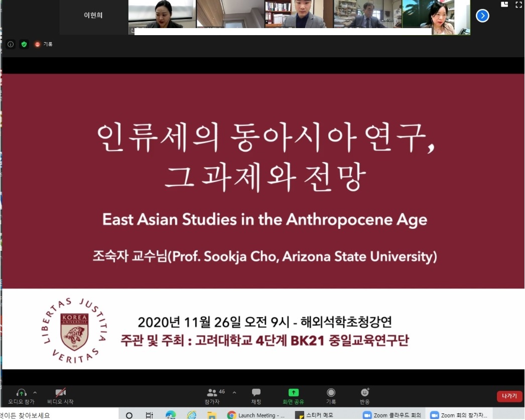The width and height of the screenshot is (525, 420).
Task: Open Launch Meeting Chrome taskbar item
Action: (x=256, y=415)
